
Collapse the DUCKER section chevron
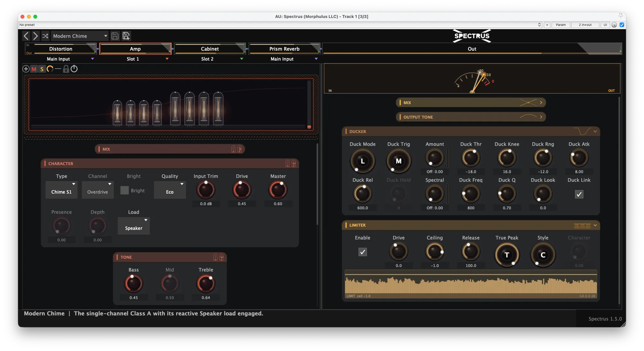[x=595, y=131]
